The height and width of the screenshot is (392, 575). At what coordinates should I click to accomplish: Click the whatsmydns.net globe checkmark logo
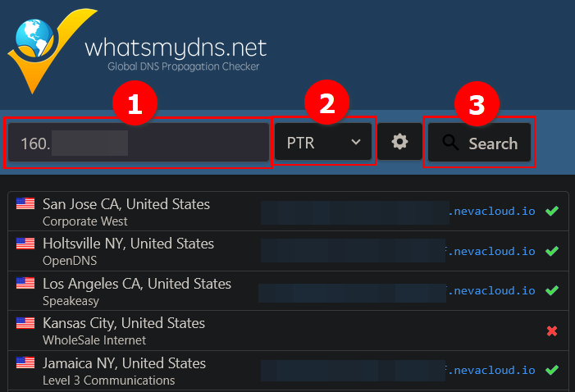52,51
